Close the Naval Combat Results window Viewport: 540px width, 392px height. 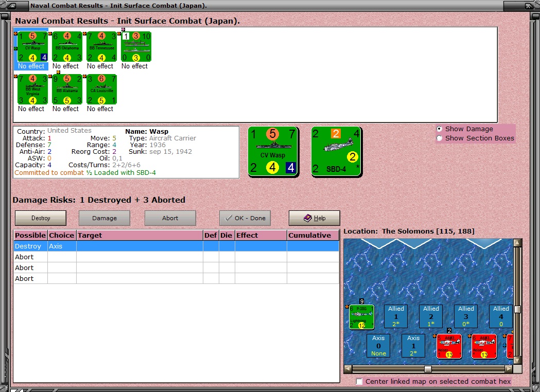coord(528,6)
